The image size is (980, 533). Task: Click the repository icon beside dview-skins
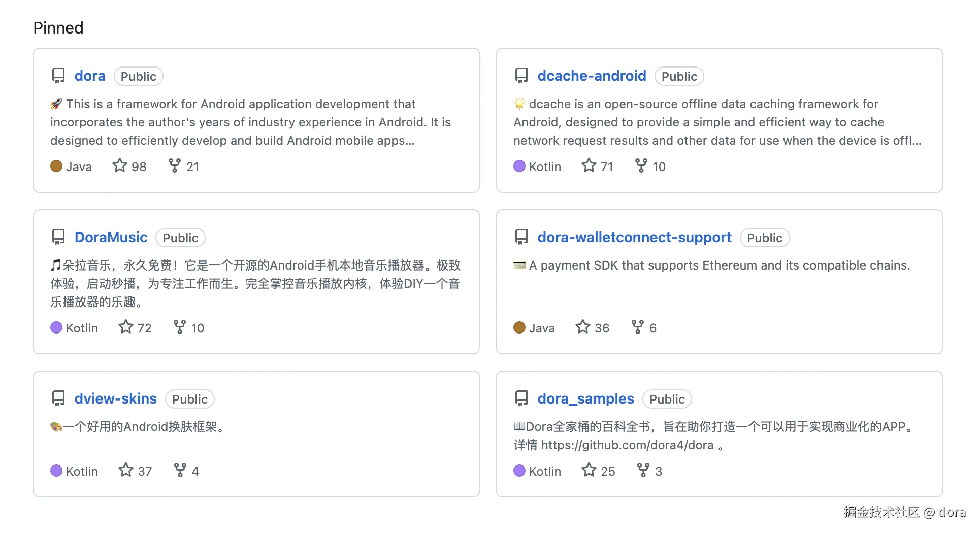point(58,398)
